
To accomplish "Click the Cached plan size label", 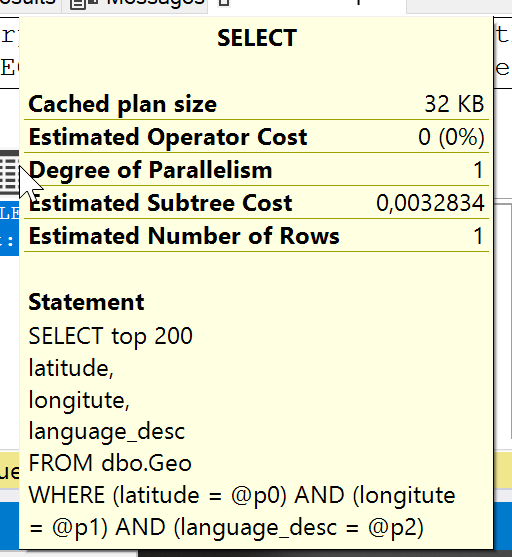I will tap(123, 104).
